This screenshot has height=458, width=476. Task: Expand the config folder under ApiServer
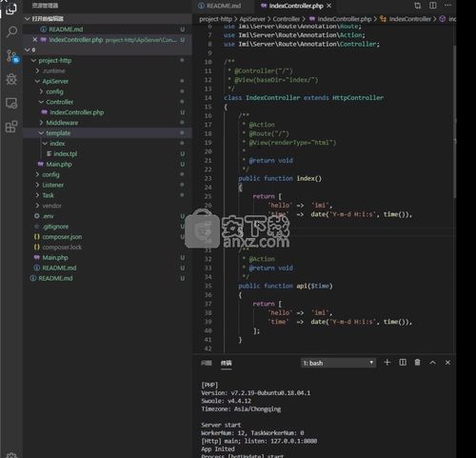pos(108,91)
